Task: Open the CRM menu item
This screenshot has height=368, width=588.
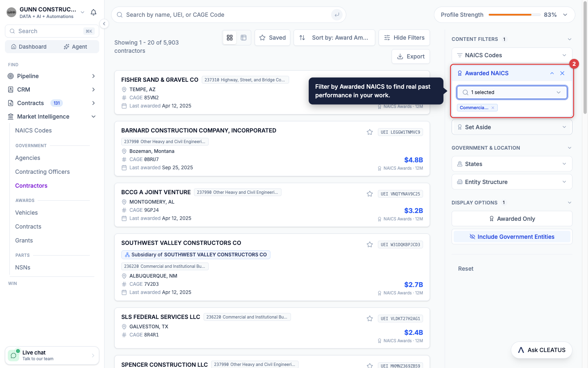Action: (x=52, y=90)
